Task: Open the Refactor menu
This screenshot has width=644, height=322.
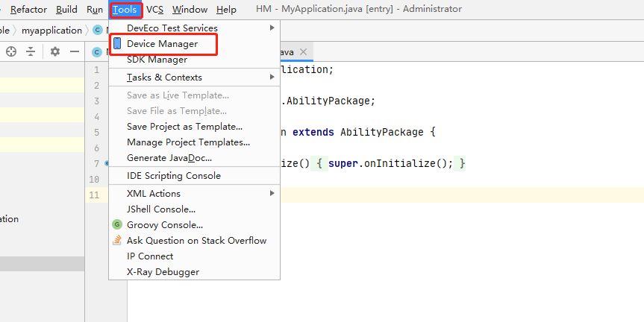Action: tap(29, 10)
